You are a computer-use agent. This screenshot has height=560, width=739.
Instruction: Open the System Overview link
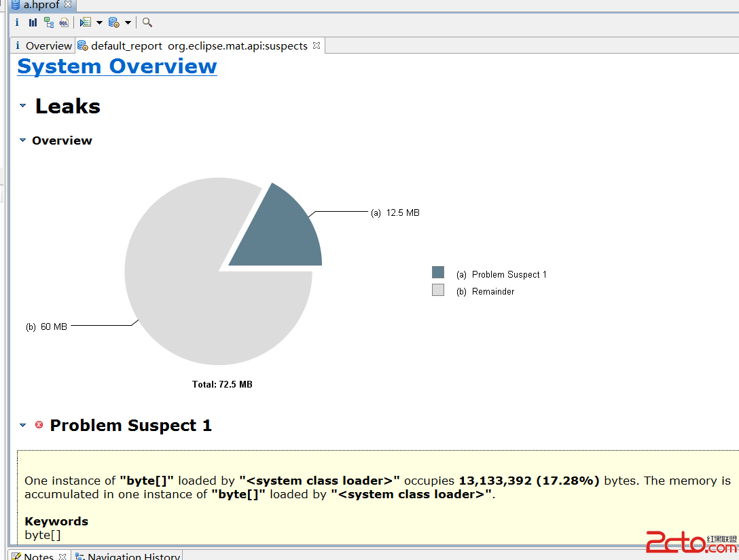(117, 67)
